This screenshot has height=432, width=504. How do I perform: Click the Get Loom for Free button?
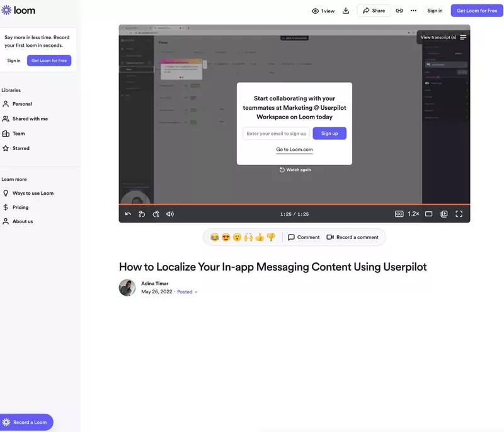(476, 9)
